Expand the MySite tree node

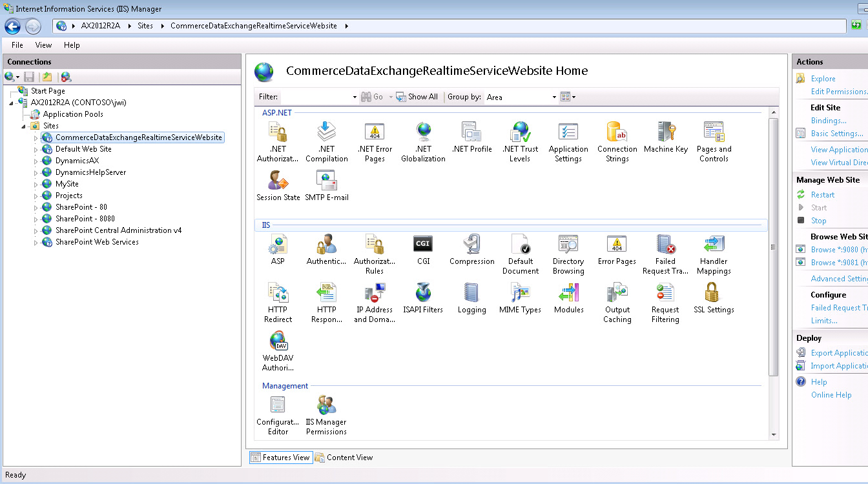[x=36, y=184]
